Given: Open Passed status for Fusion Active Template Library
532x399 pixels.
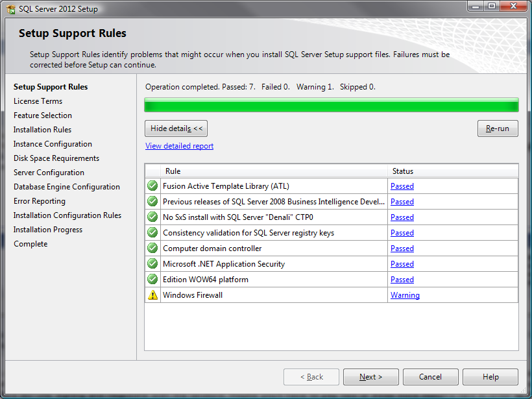Looking at the screenshot, I should [x=402, y=186].
